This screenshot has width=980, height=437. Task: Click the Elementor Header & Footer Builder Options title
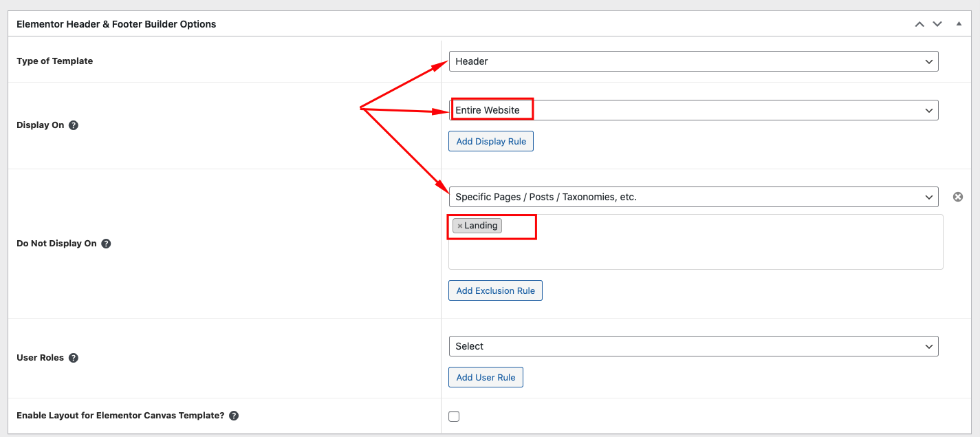pos(116,24)
